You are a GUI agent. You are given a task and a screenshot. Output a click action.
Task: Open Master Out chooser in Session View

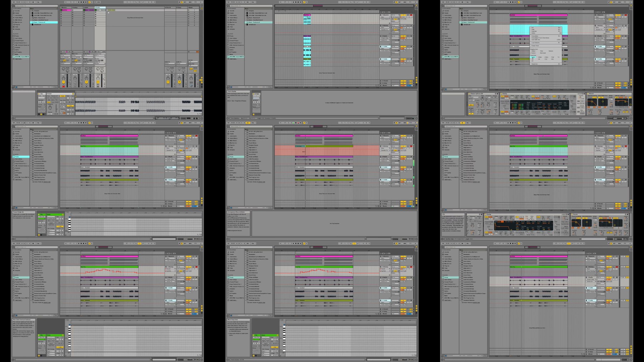tap(193, 66)
